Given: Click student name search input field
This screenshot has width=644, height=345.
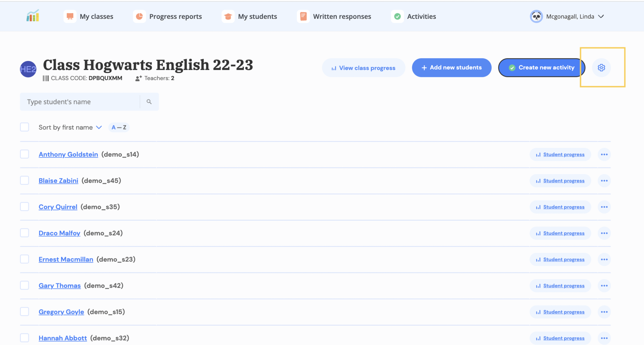Looking at the screenshot, I should (80, 101).
